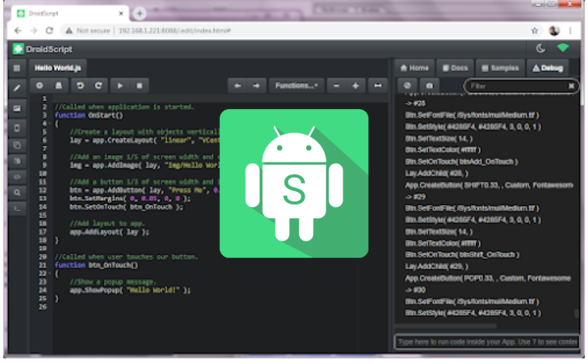Click the right arrow navigation button
Viewport: 588px width, 364px height.
[x=256, y=86]
